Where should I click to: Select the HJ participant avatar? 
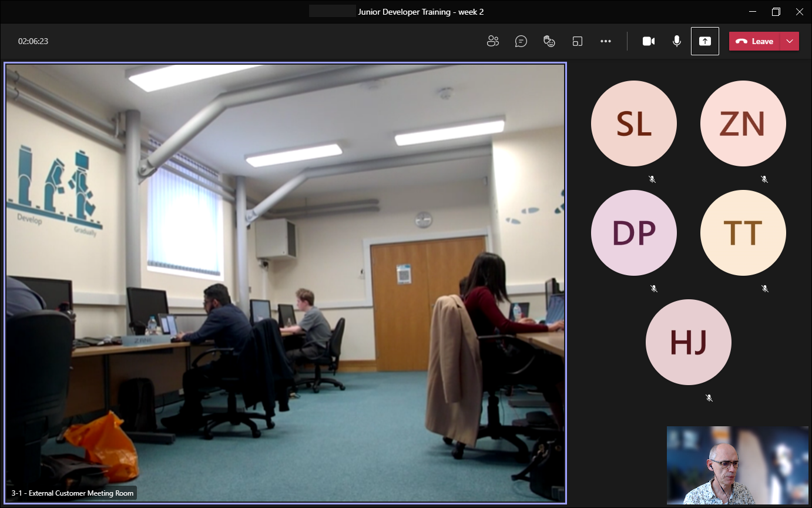coord(689,342)
